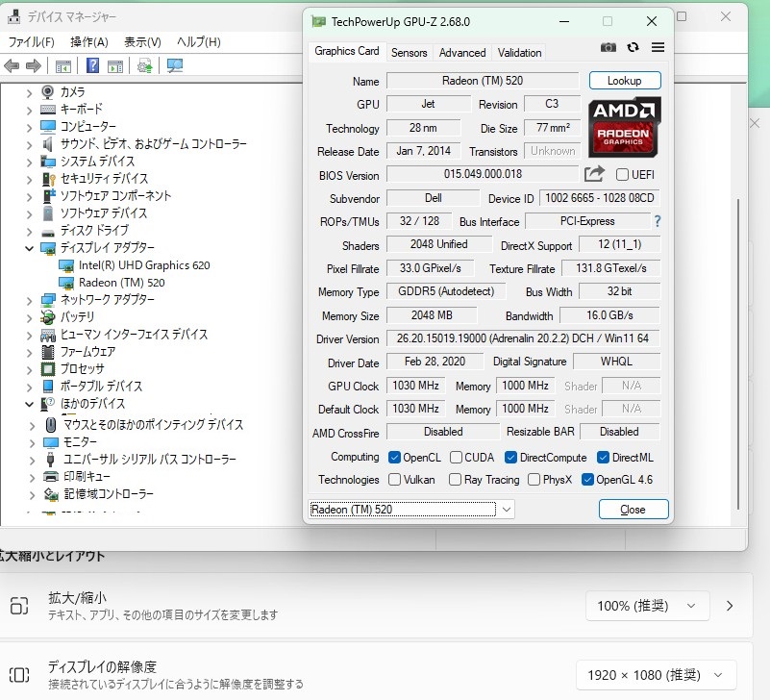Viewport: 770px width, 700px height.
Task: Toggle the OpenGL 4.6 checkbox
Action: [587, 480]
